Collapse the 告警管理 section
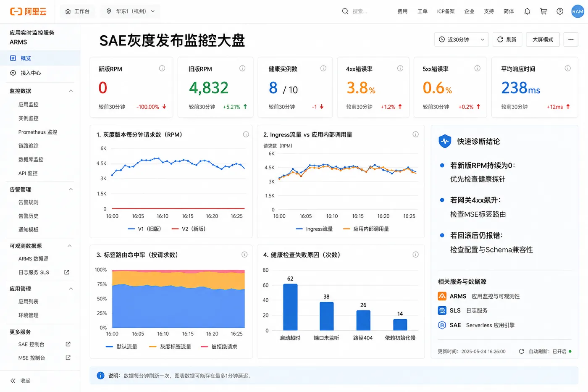 (x=71, y=189)
